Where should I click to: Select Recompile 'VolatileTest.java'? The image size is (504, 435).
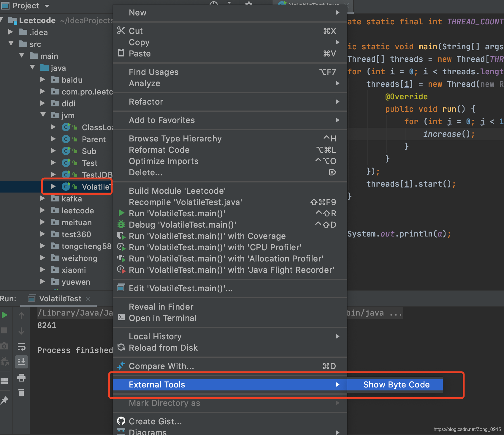[230, 202]
